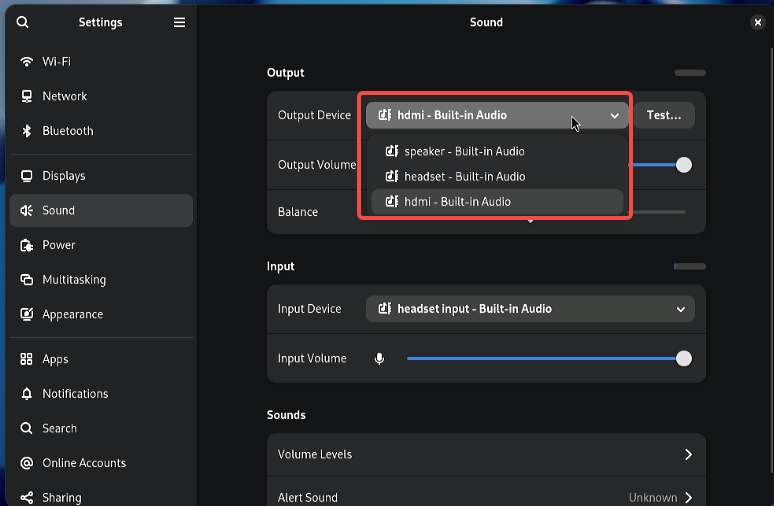Viewport: 774px width, 506px height.
Task: Click the Sharing icon in sidebar
Action: click(x=27, y=497)
